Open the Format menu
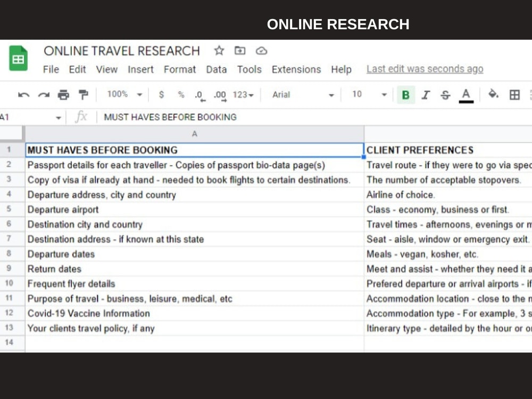This screenshot has width=532, height=399. [180, 70]
